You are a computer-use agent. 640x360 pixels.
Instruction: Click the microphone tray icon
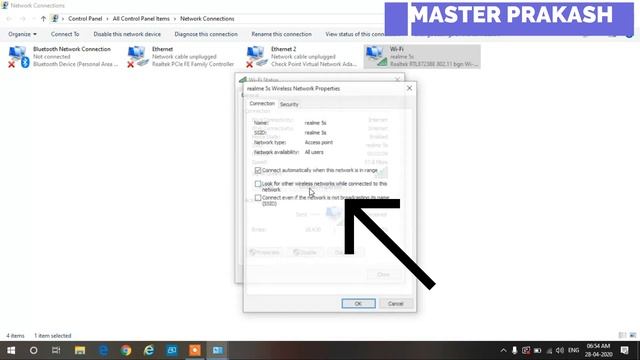pos(514,350)
